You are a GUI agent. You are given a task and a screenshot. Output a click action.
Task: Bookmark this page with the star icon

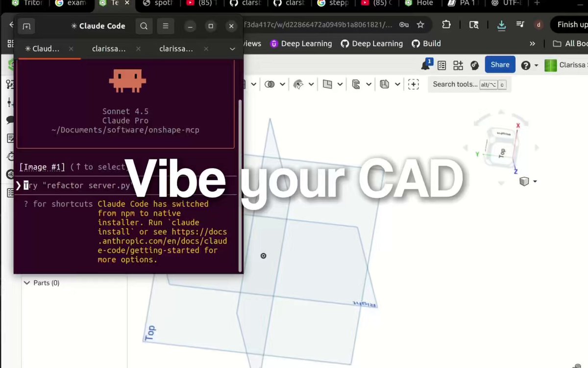(420, 25)
